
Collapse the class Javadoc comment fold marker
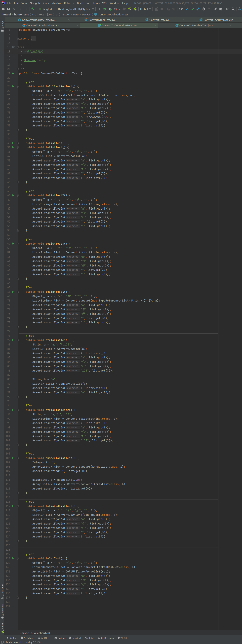tap(17, 47)
